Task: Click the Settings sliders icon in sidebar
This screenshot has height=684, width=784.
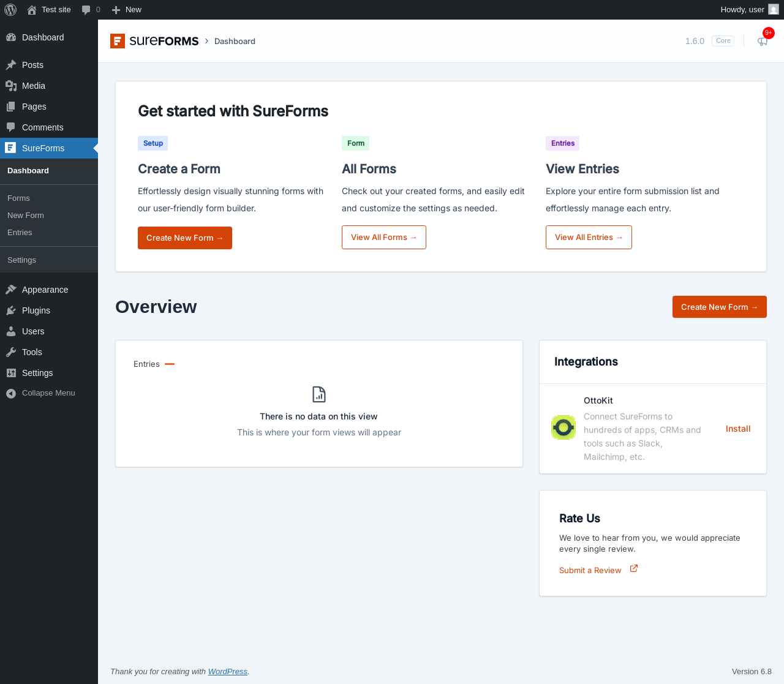Action: pyautogui.click(x=11, y=373)
